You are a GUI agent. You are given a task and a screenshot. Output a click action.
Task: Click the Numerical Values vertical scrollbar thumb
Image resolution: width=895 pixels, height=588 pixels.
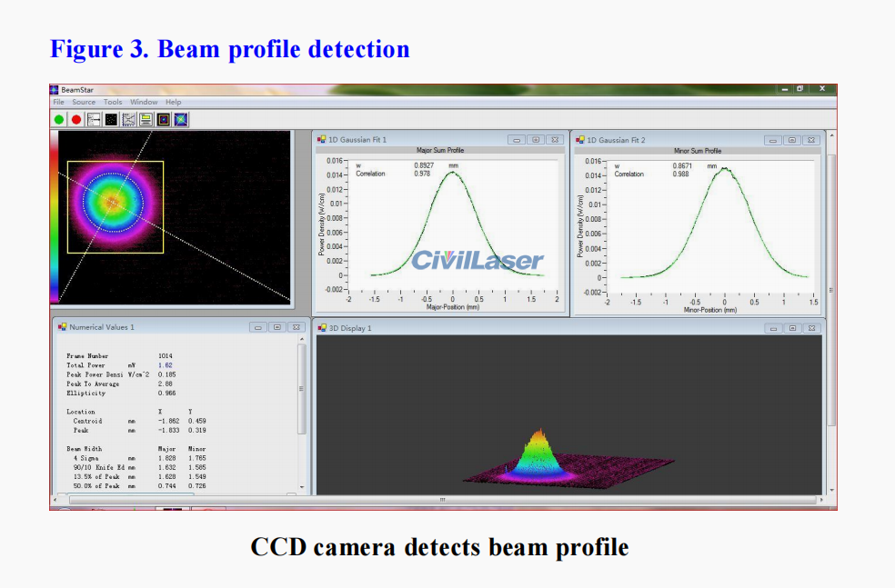tap(302, 390)
